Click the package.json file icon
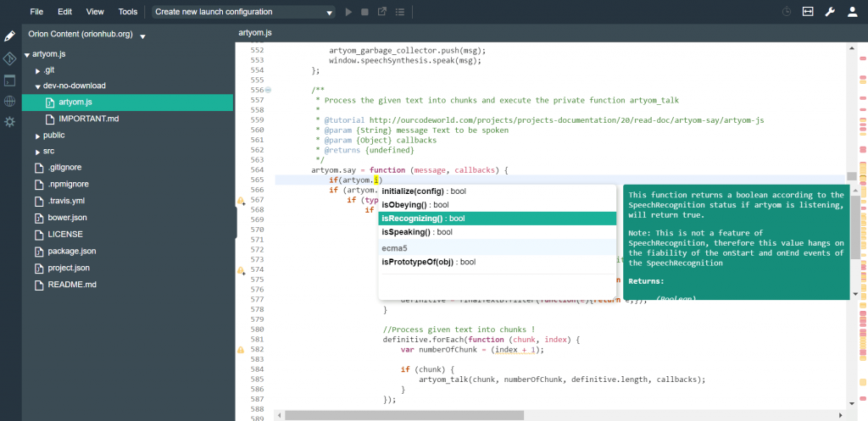 pos(38,252)
